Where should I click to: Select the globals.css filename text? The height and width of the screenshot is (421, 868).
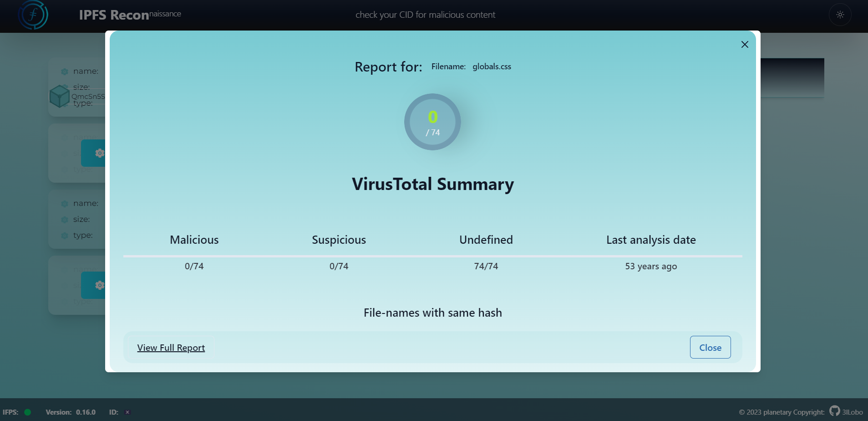click(x=492, y=67)
